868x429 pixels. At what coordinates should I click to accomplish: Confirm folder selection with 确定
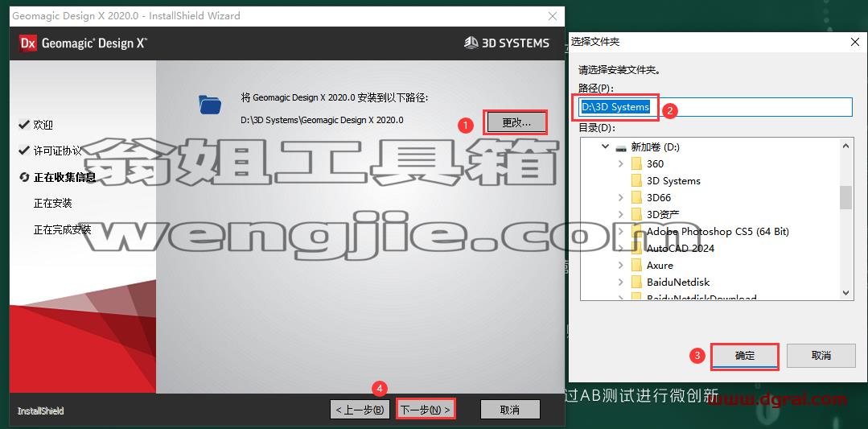point(745,356)
